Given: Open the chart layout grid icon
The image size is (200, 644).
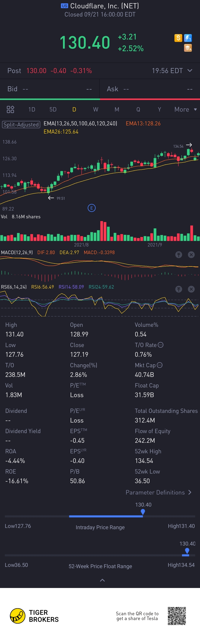Looking at the screenshot, I should coord(10,109).
